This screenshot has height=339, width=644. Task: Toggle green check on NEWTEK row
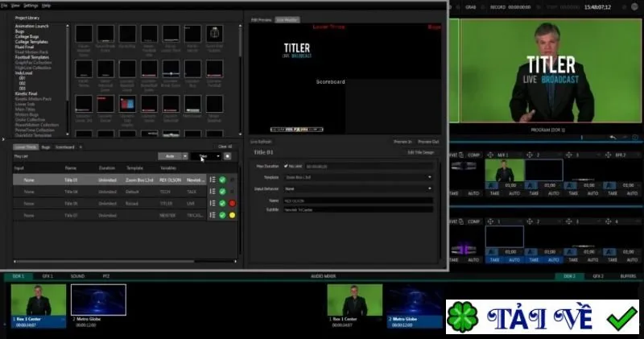click(x=223, y=215)
